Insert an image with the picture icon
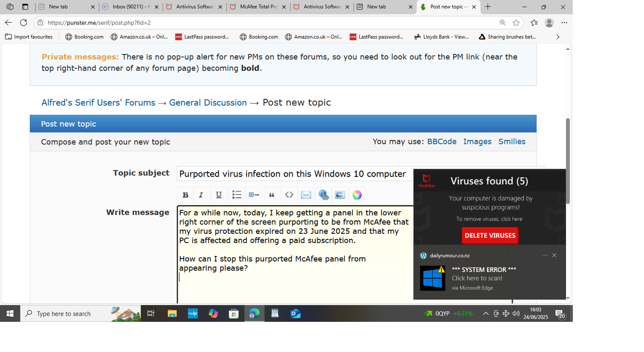The height and width of the screenshot is (352, 644). coord(340,195)
